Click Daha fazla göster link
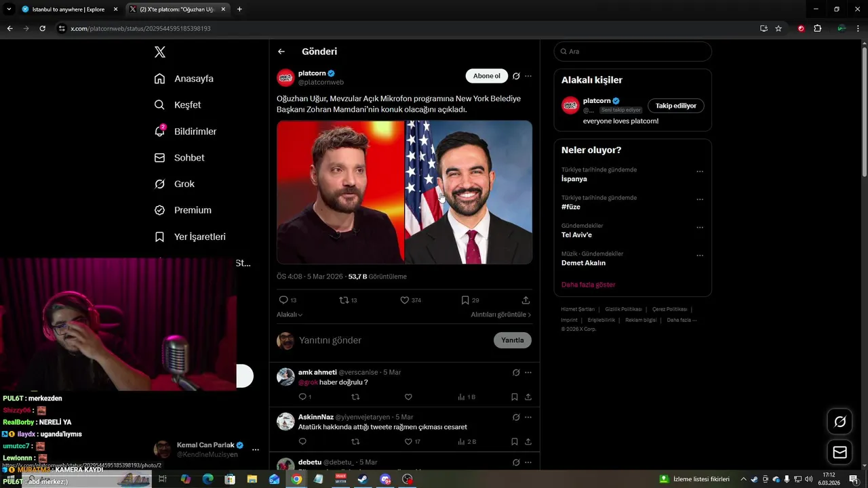The height and width of the screenshot is (488, 868). coord(588,285)
